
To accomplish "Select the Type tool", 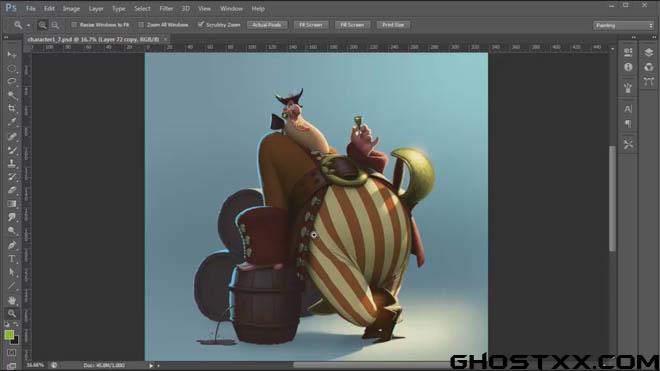I will point(12,259).
